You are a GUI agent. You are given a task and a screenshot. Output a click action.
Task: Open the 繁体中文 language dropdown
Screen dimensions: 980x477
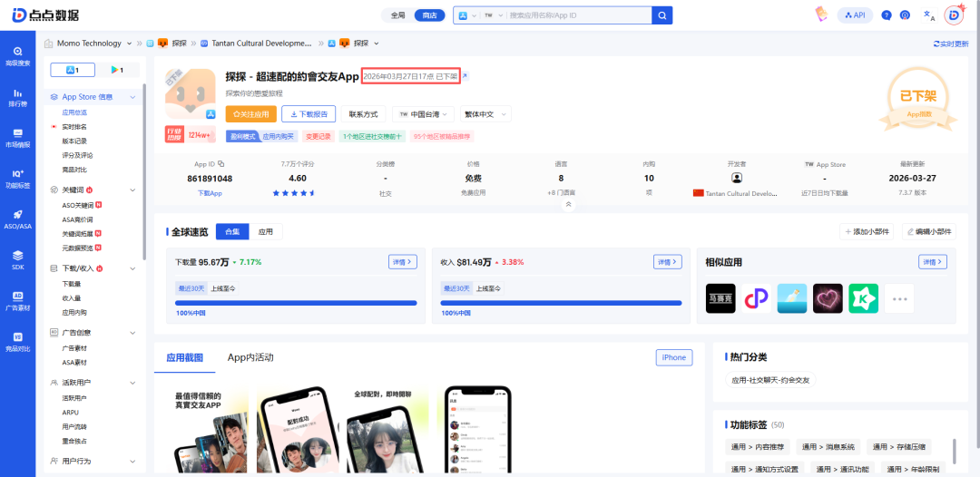485,114
